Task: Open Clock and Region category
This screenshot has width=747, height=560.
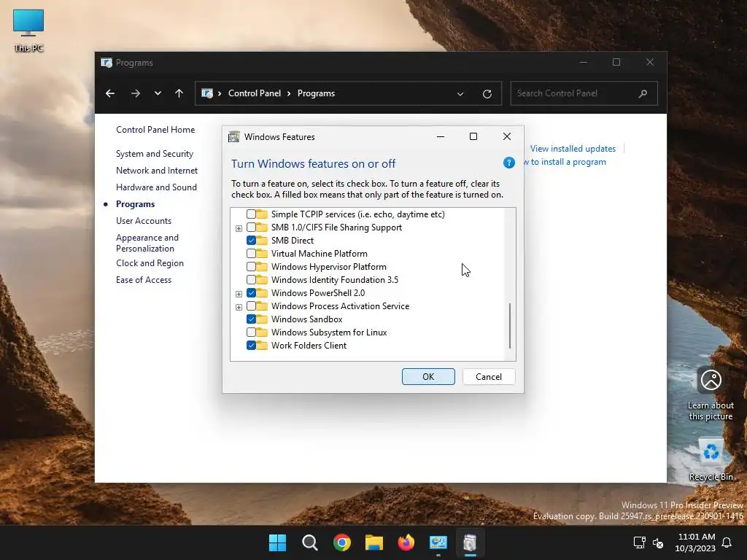Action: click(x=150, y=263)
